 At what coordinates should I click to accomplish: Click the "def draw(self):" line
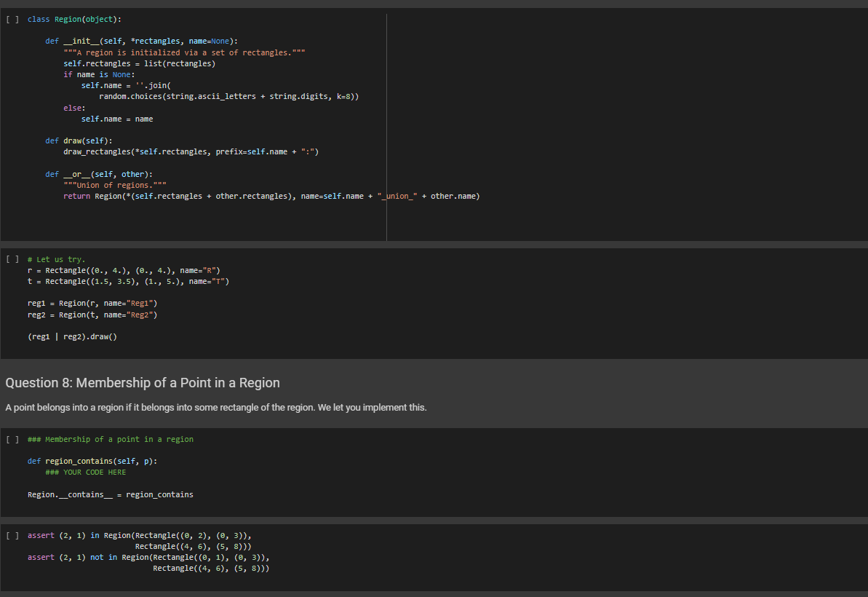(79, 141)
